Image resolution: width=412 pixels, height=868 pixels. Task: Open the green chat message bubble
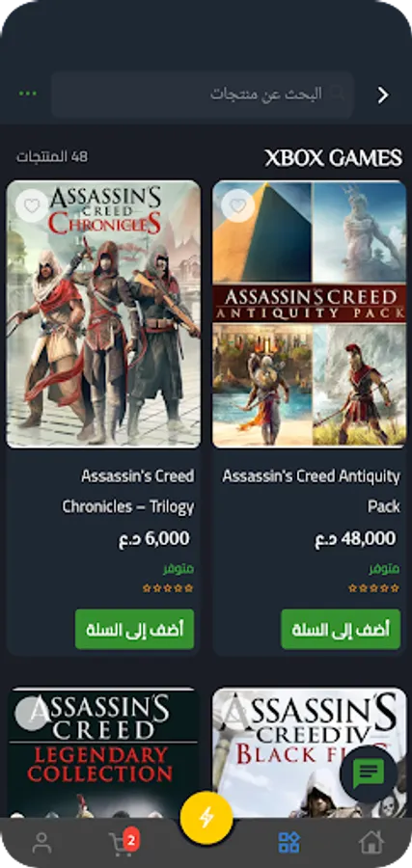[369, 773]
